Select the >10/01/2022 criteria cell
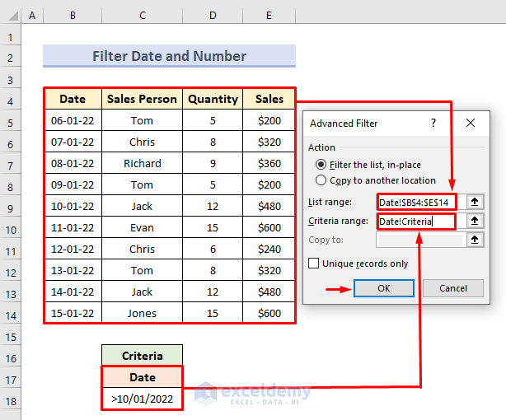Screen dimensions: 506x420 pyautogui.click(x=142, y=399)
